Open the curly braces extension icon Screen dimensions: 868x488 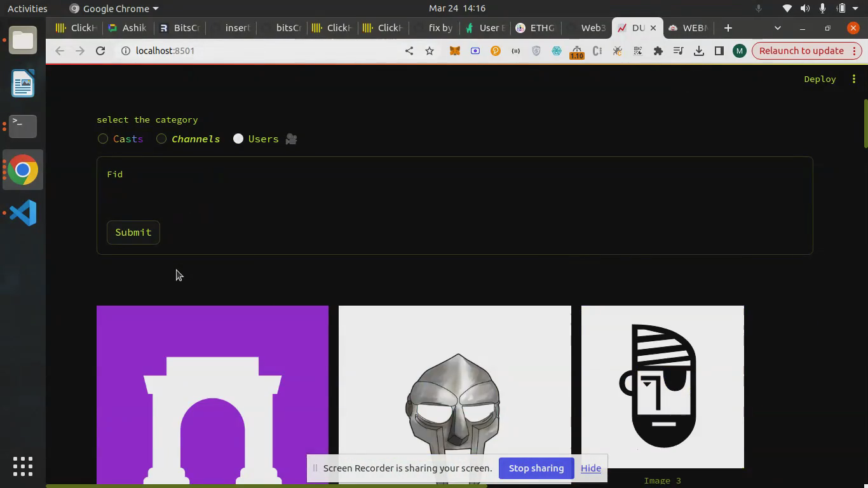click(516, 51)
